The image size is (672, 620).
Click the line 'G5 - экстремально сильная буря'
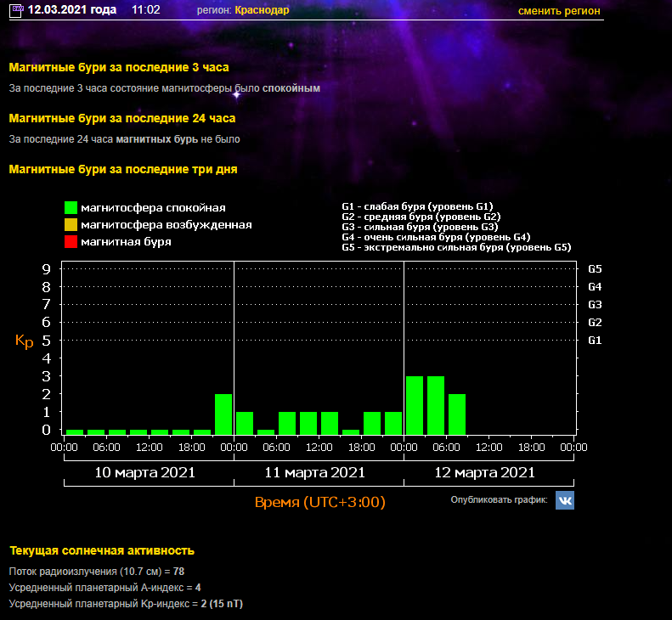[456, 247]
